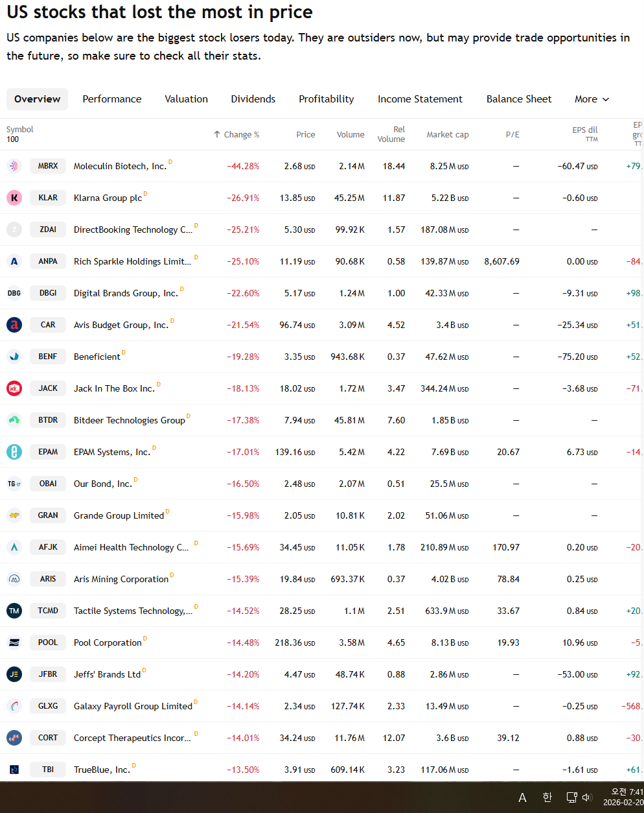Image resolution: width=644 pixels, height=813 pixels.
Task: Switch to the Performance tab
Action: (x=112, y=99)
